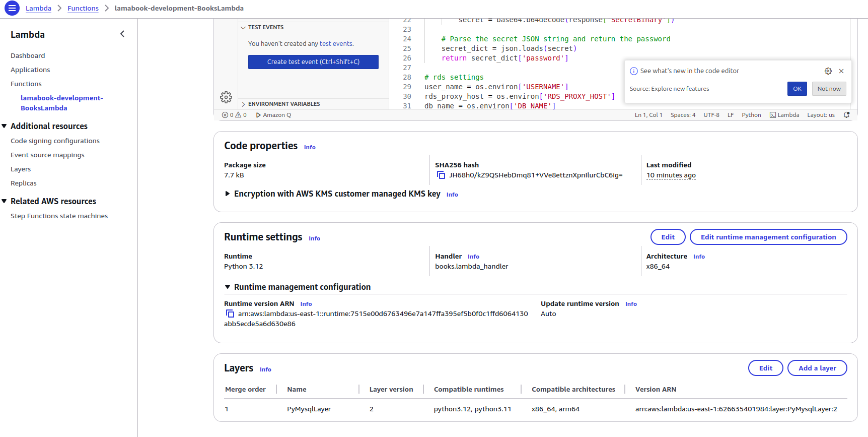Open Info link beside KMS encryption
Screen dimensions: 868x437
click(x=452, y=195)
